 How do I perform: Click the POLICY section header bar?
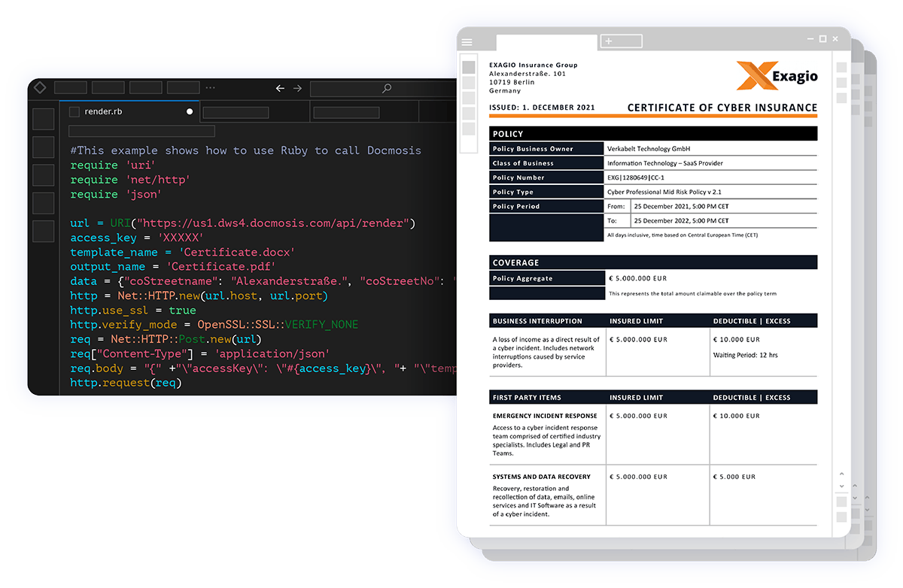[653, 134]
